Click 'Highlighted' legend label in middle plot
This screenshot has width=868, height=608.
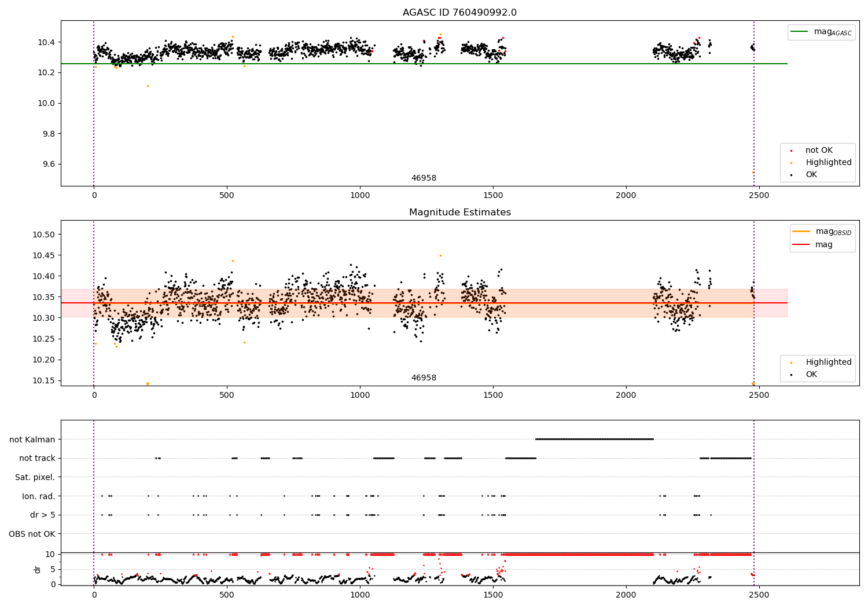click(828, 362)
